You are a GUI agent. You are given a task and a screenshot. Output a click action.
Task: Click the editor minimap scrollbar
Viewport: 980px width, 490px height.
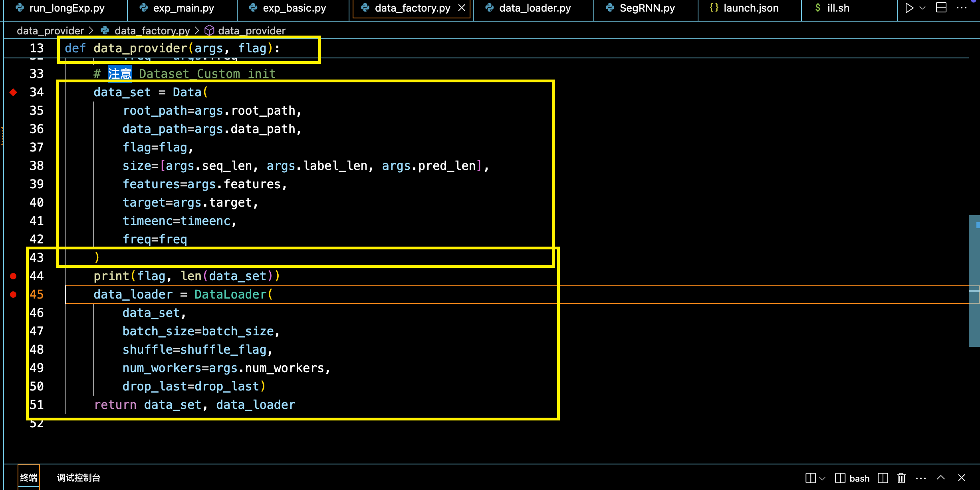pos(974,281)
